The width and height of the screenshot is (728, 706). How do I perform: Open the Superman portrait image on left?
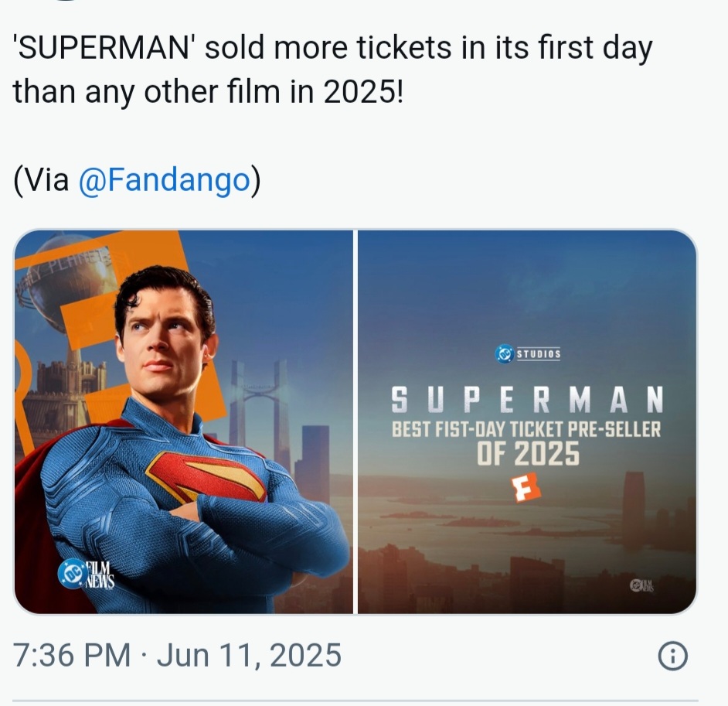click(183, 421)
